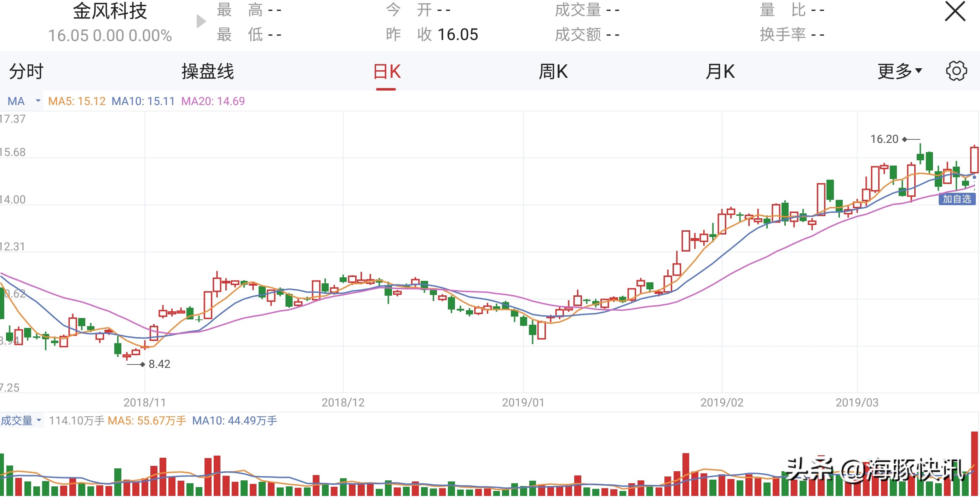980x497 pixels.
Task: Click the 12.31 price axis label
Action: (12, 247)
